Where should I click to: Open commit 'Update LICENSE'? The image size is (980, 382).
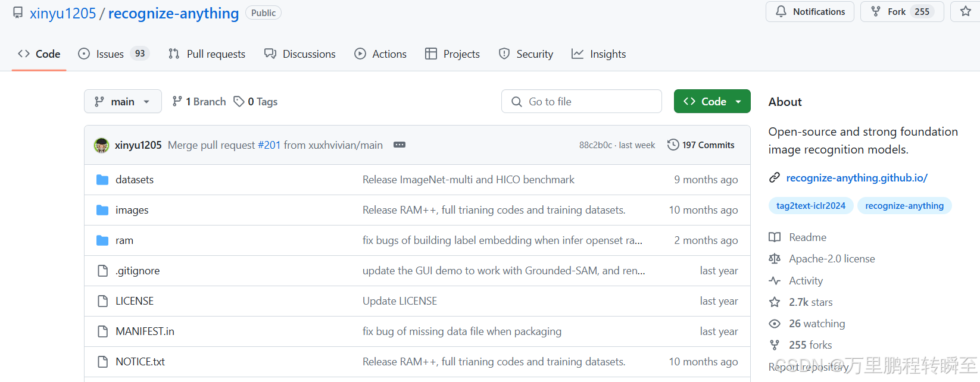[x=400, y=301]
